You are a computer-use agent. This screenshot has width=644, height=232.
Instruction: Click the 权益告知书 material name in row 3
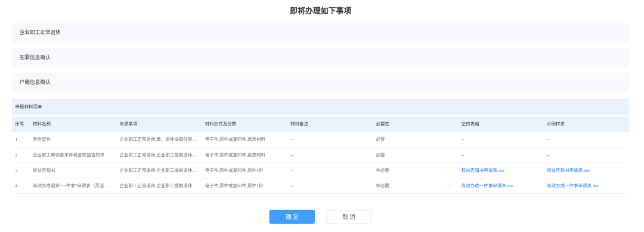(44, 171)
